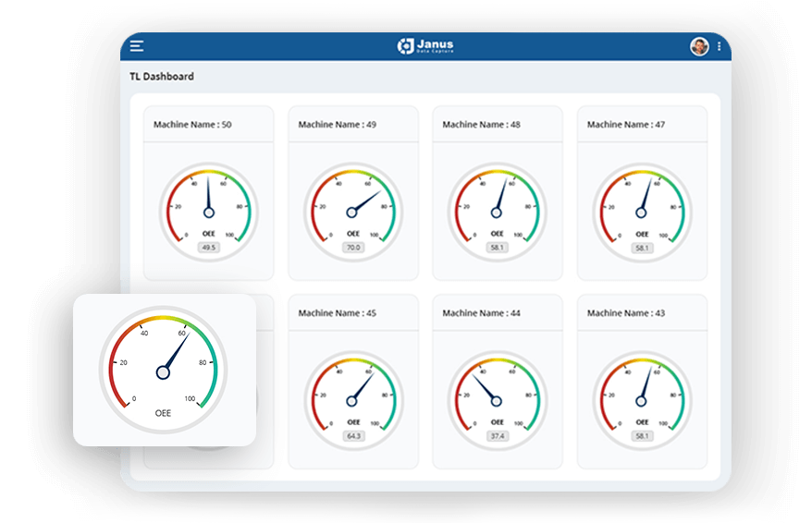Open the user profile avatar

click(x=699, y=46)
